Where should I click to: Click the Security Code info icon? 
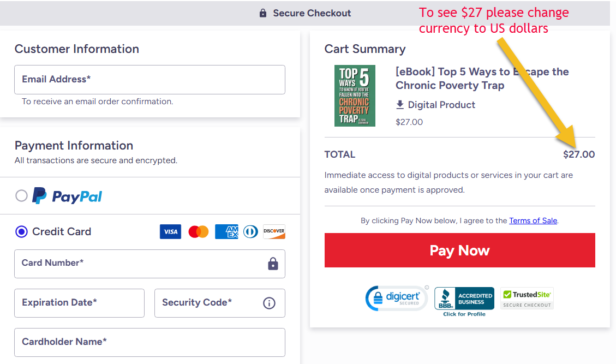(x=269, y=303)
